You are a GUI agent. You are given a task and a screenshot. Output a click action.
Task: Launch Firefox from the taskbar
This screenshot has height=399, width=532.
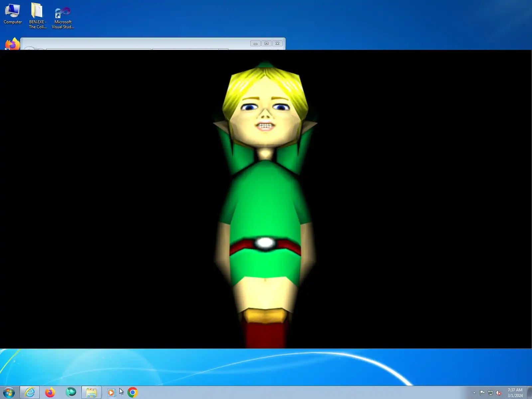[x=50, y=392]
